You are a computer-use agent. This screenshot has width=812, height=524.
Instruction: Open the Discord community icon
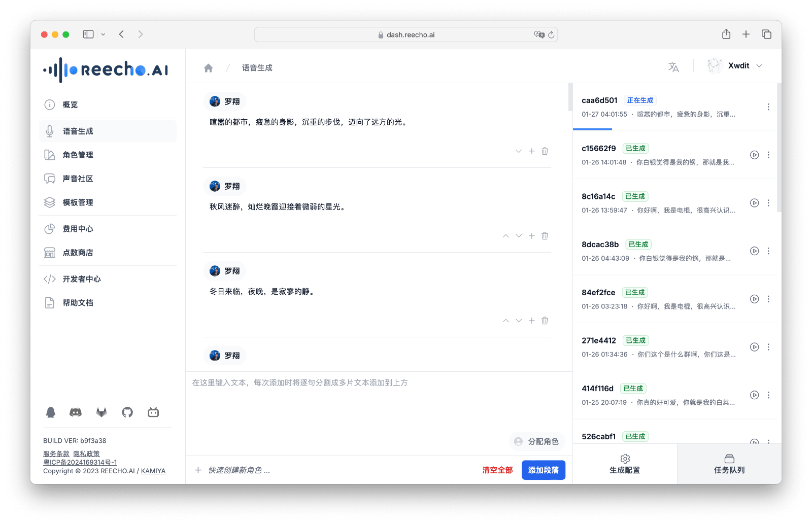tap(76, 412)
